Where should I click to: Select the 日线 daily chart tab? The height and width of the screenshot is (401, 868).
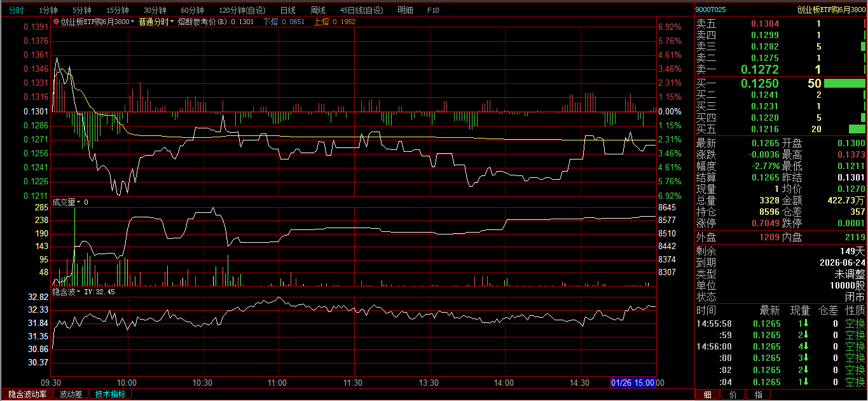[x=287, y=10]
